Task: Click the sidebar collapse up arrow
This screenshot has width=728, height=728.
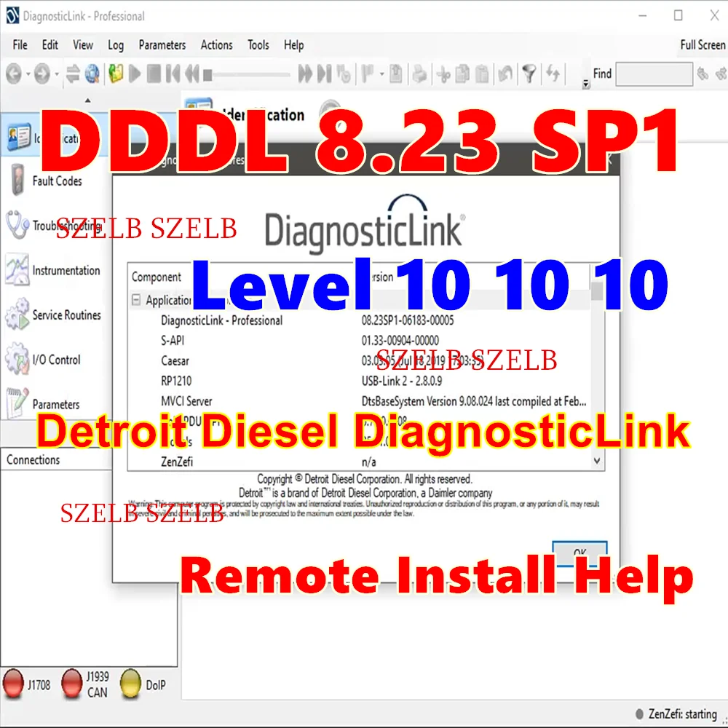Action: (87, 100)
